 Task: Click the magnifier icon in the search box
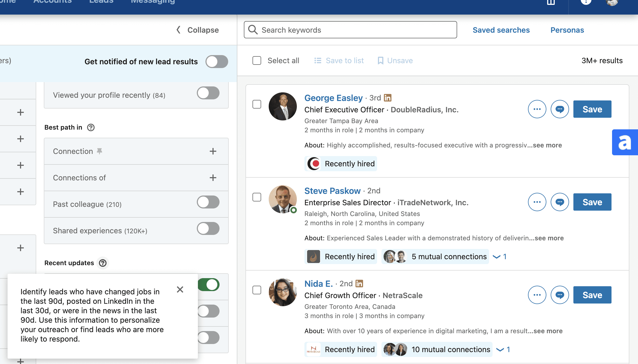point(253,30)
